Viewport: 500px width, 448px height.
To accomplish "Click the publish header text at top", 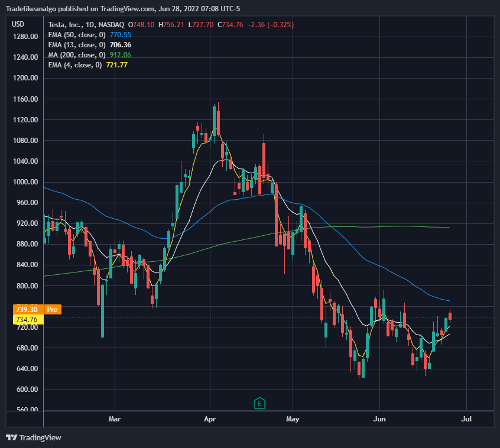I will click(x=123, y=9).
